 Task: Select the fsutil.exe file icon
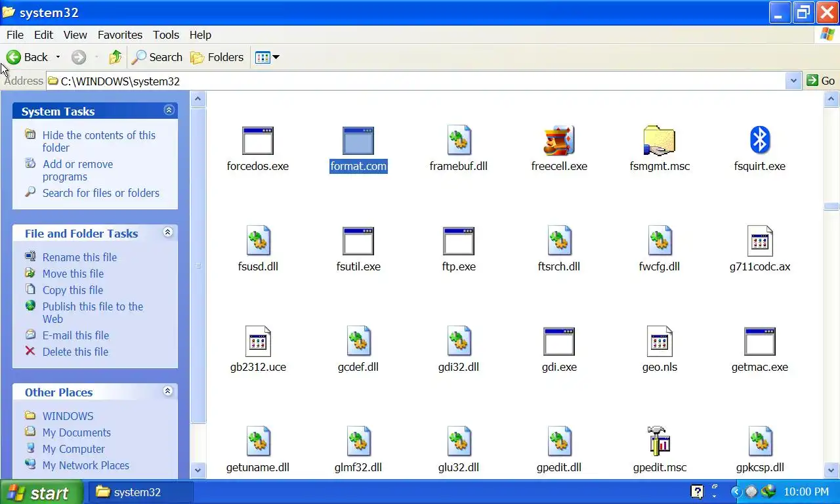click(x=358, y=241)
